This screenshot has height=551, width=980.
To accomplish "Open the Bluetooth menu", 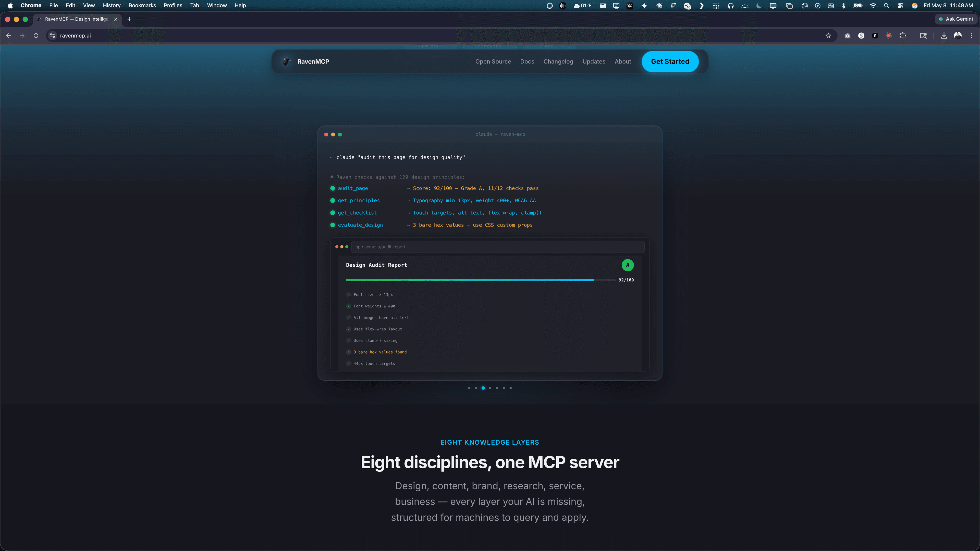I will pyautogui.click(x=843, y=5).
